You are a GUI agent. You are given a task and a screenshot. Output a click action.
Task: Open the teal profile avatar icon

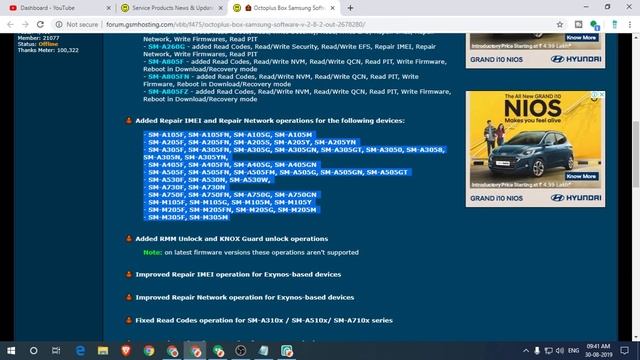click(614, 24)
